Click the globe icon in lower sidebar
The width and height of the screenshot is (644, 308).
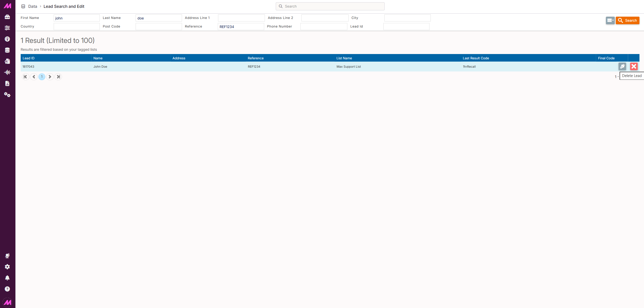pyautogui.click(x=7, y=256)
